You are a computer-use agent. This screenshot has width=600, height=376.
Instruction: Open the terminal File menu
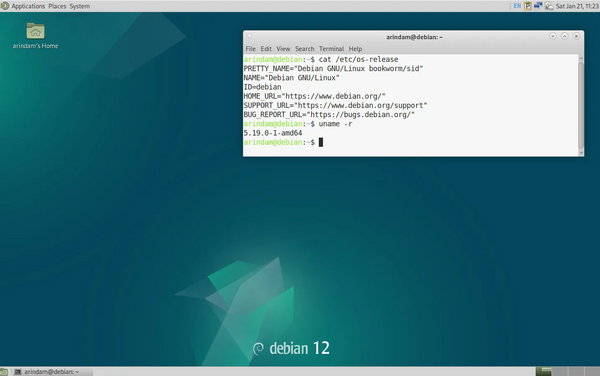click(250, 49)
